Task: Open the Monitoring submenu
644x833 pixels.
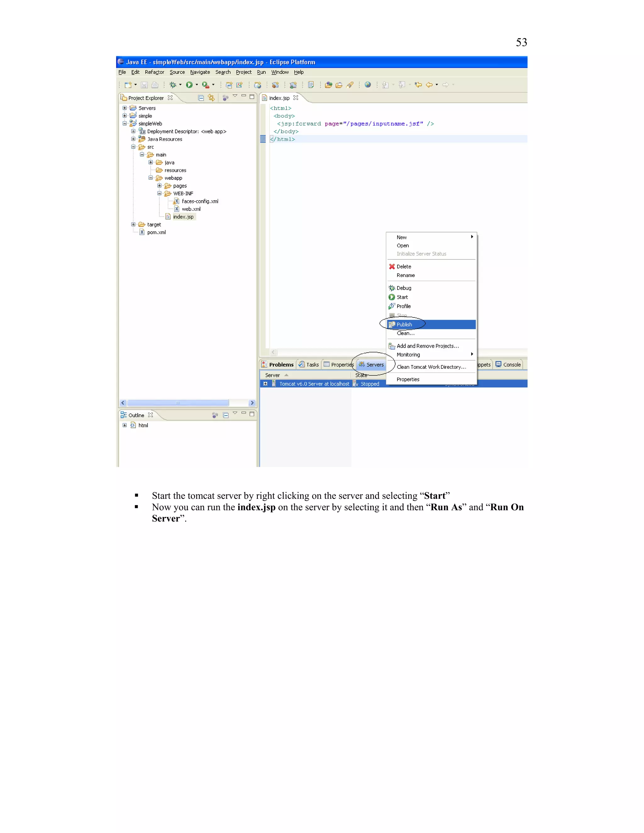Action: click(431, 355)
